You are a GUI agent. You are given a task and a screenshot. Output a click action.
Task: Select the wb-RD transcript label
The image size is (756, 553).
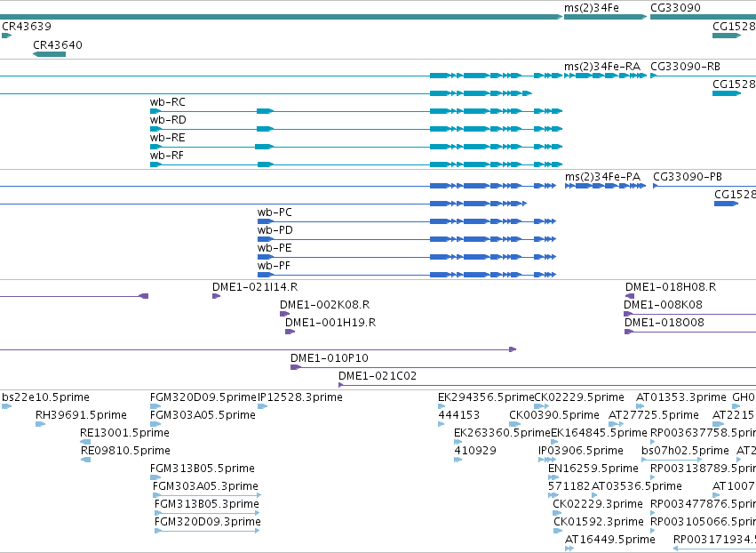tap(168, 120)
